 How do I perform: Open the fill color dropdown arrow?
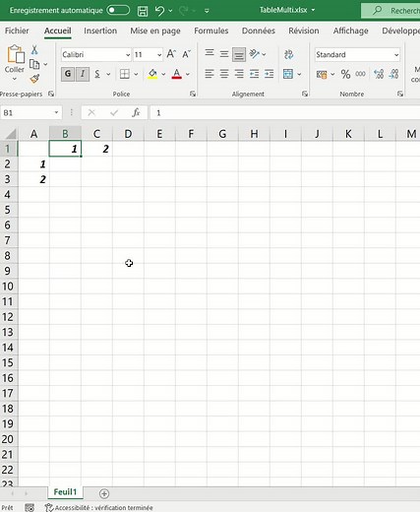[163, 74]
